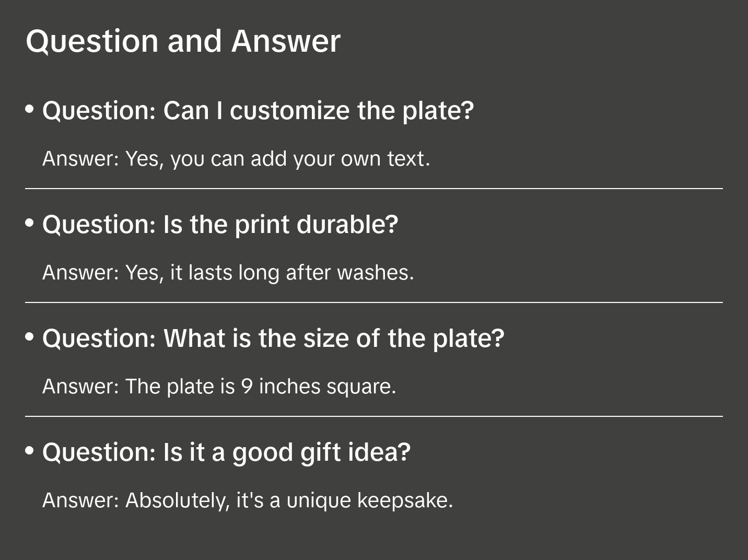Click the divider line below the customize answer
Viewport: 748px width, 560px height.
pos(374,189)
